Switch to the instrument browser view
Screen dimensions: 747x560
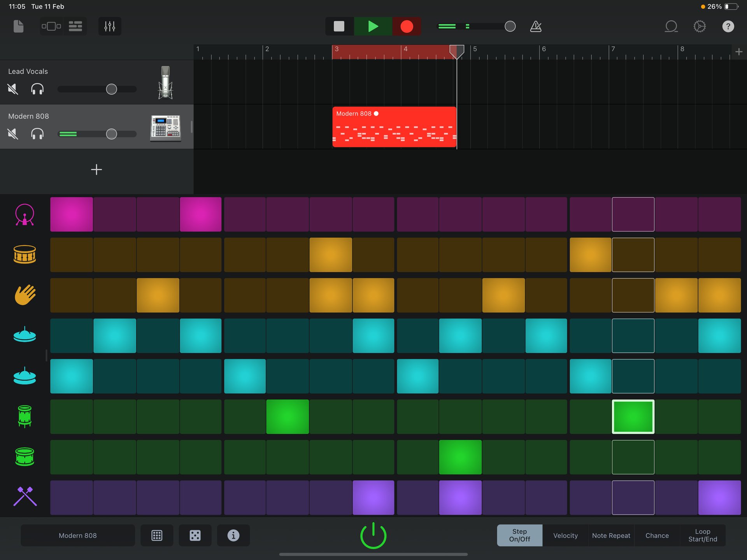coord(51,26)
